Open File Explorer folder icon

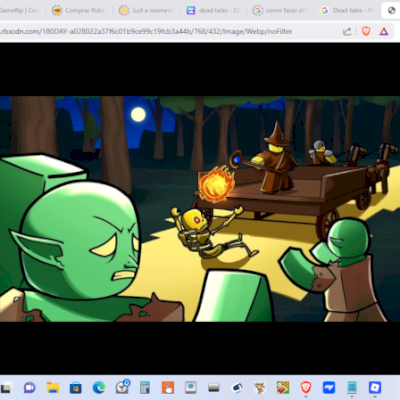[x=53, y=387]
